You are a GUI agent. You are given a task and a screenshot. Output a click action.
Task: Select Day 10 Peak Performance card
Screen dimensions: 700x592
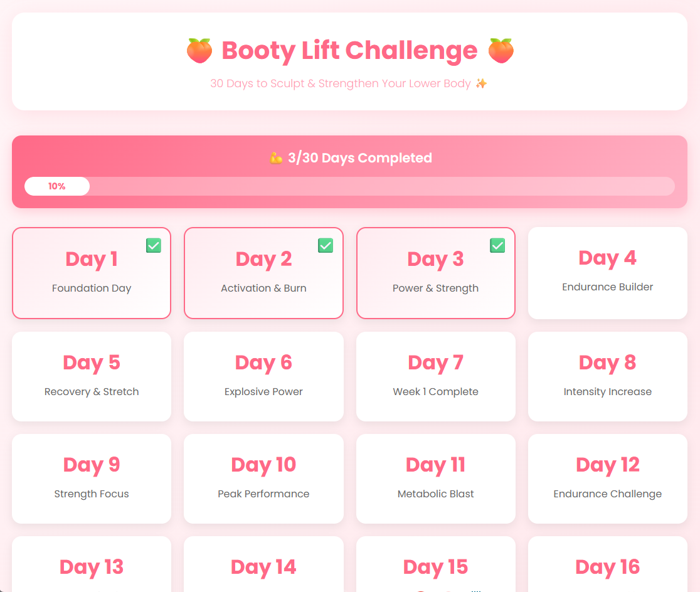[x=263, y=478]
